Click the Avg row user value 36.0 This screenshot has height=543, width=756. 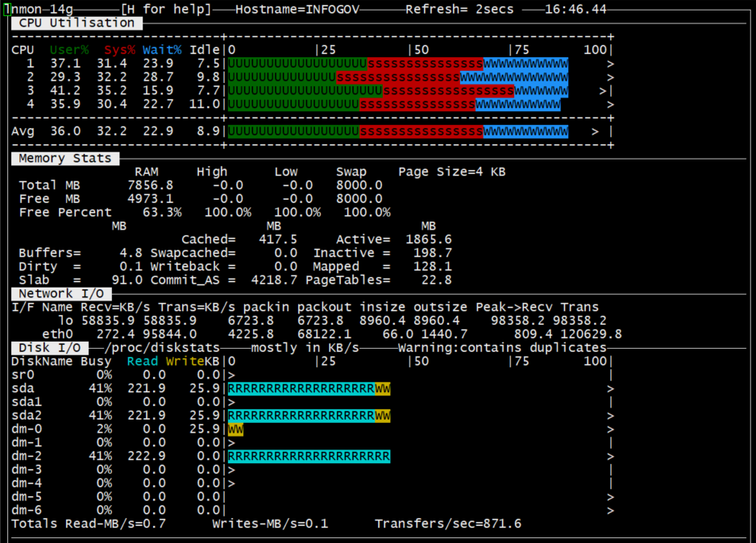pyautogui.click(x=65, y=131)
